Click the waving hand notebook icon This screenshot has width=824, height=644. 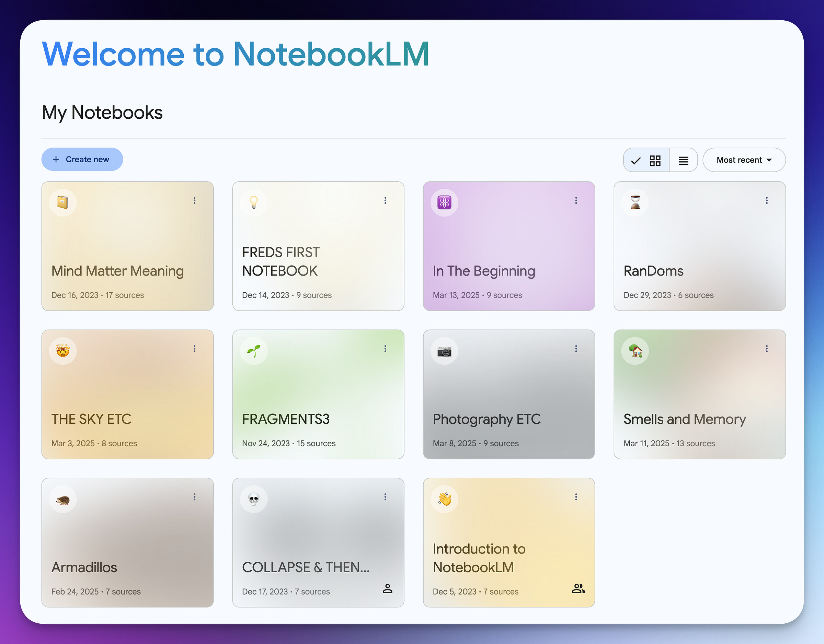(x=445, y=499)
